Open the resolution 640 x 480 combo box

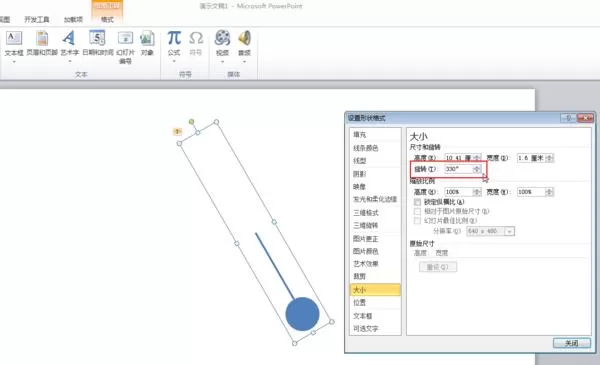490,231
